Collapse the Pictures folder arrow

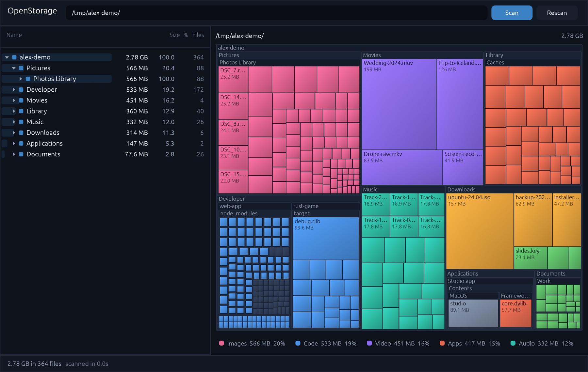pos(14,68)
